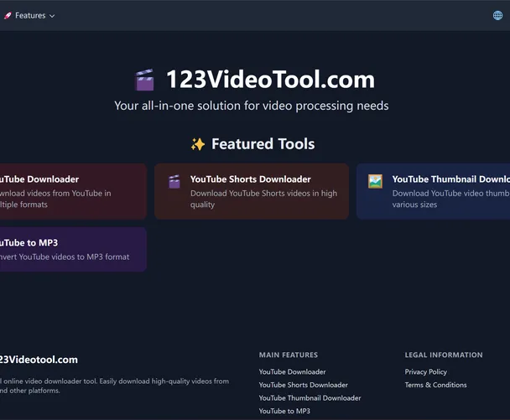Click footer link YouTube Downloader
This screenshot has height=420, width=510.
tap(292, 372)
